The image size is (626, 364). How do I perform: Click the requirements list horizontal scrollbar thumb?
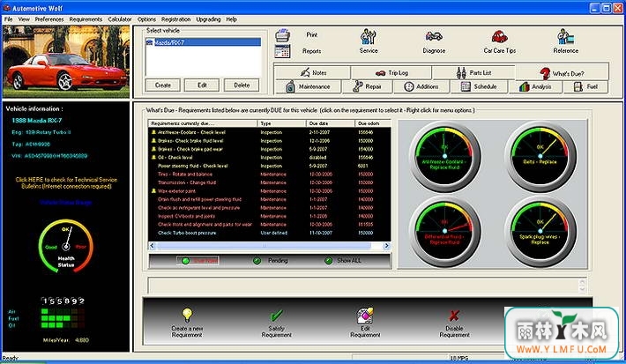coord(264,246)
